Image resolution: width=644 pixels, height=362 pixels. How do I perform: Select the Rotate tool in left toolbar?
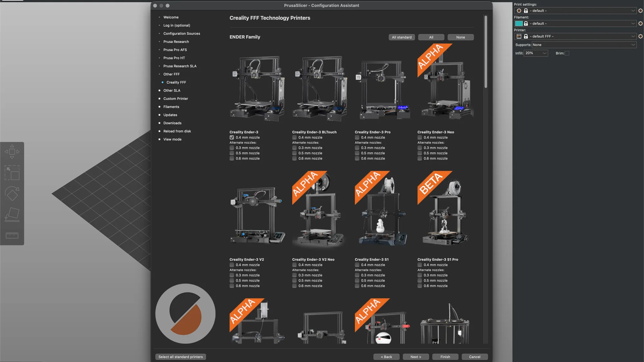click(12, 194)
